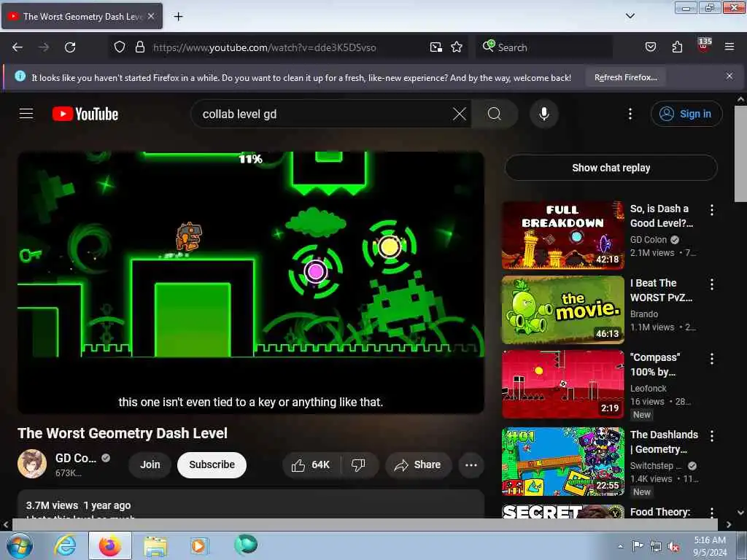Open a new tab with plus button
Screen dimensions: 747x560
click(178, 17)
